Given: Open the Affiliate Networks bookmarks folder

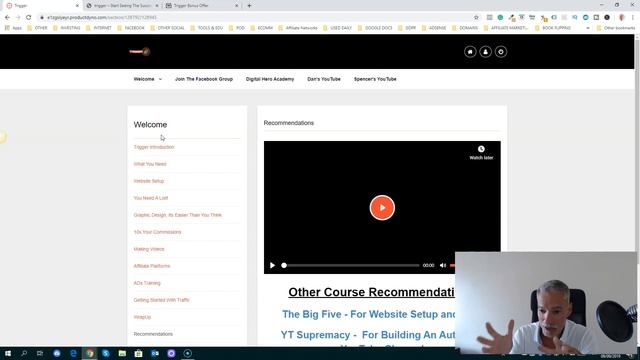Looking at the screenshot, I should pos(298,28).
